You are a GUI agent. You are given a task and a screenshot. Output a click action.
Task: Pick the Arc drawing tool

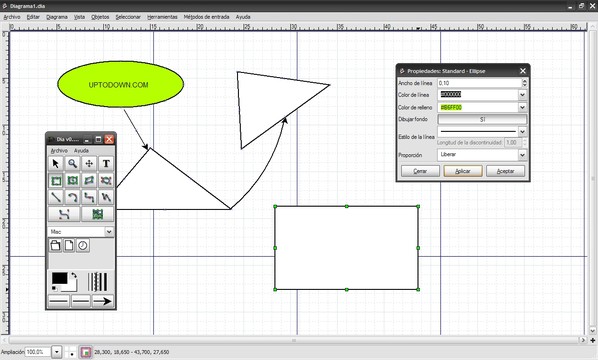72,197
